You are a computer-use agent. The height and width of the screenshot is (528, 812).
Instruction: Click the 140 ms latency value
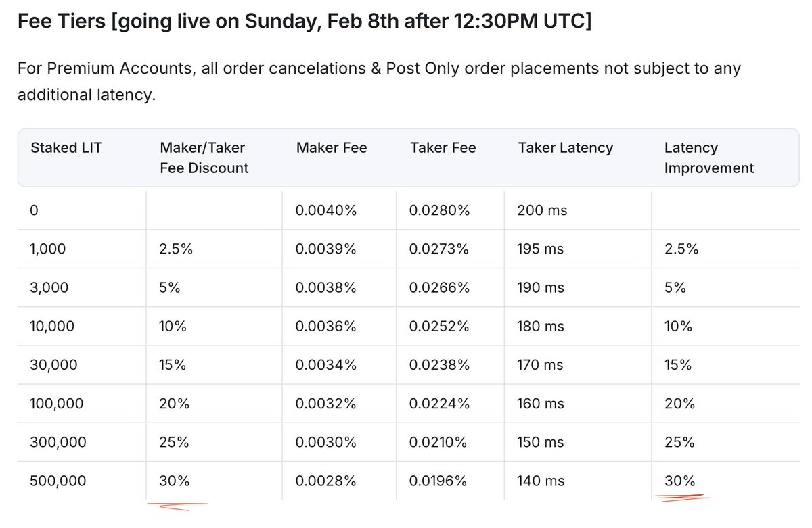coord(540,481)
